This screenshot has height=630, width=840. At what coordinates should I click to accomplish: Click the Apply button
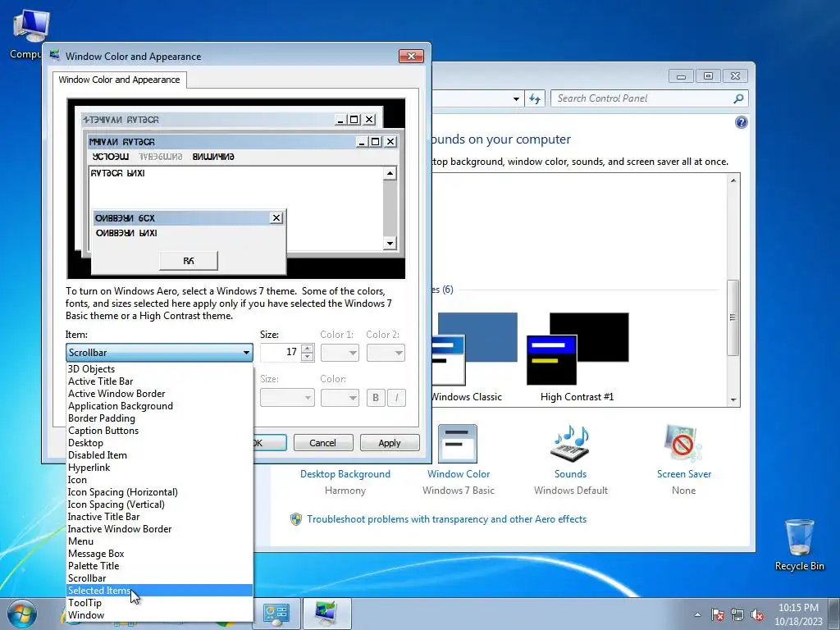[x=390, y=443]
